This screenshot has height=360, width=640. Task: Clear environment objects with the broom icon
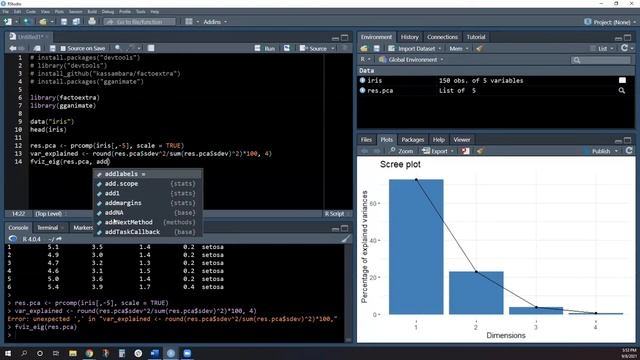click(479, 49)
